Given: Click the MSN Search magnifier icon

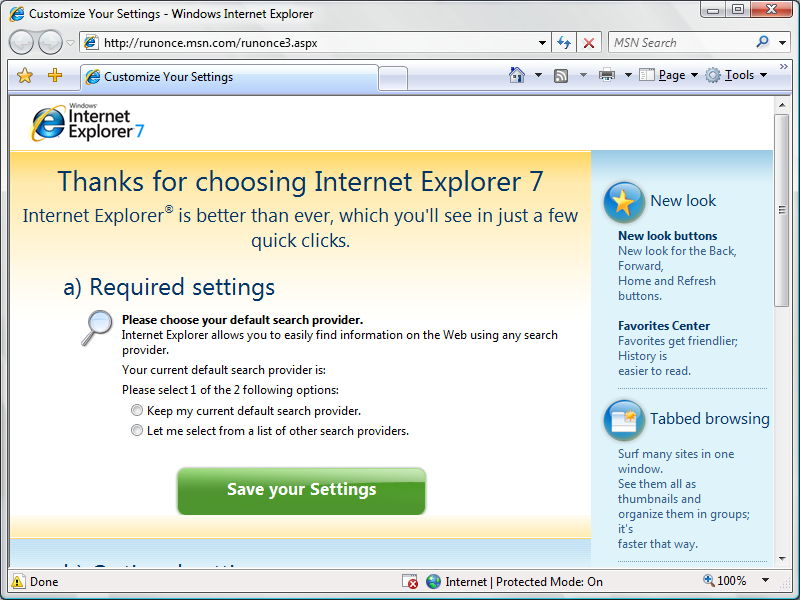Looking at the screenshot, I should click(763, 42).
